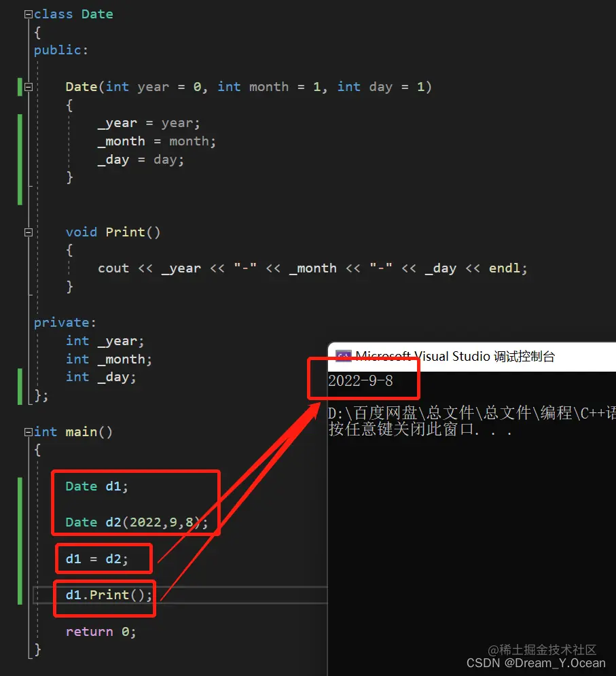Screen dimensions: 616x676
Task: Click the 'public:' access specifier
Action: click(60, 50)
